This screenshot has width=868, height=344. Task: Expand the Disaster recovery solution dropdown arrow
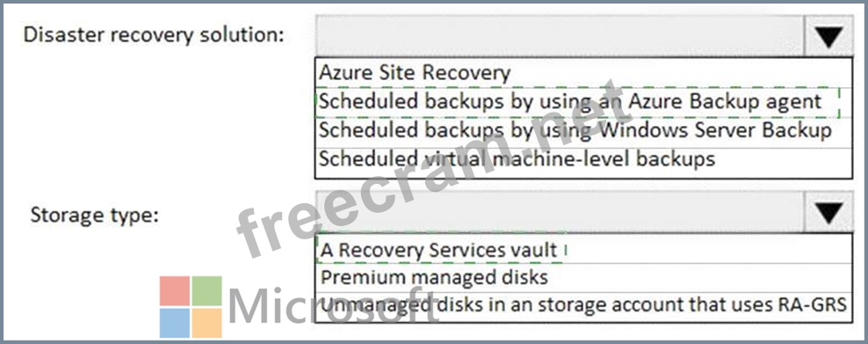(x=828, y=36)
